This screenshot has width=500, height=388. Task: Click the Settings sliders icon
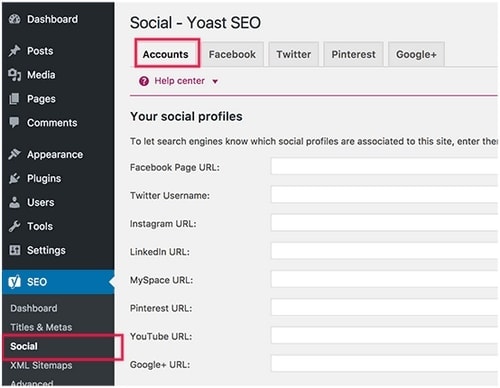click(15, 250)
